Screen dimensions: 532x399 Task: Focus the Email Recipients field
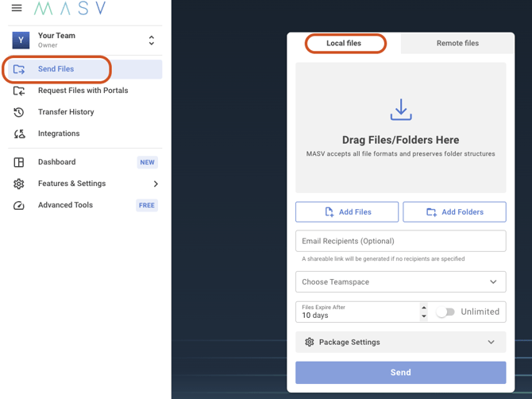401,241
